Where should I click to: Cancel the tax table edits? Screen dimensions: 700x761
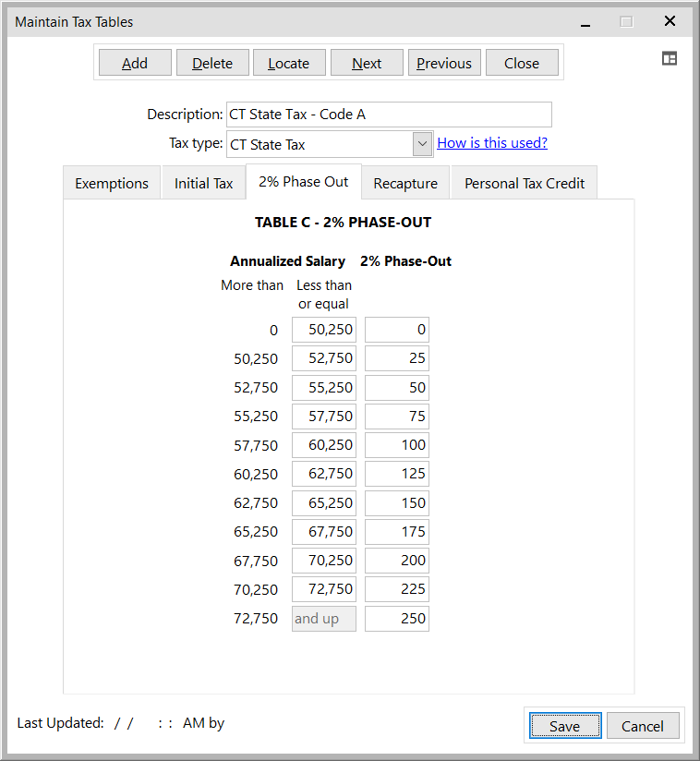pos(642,726)
